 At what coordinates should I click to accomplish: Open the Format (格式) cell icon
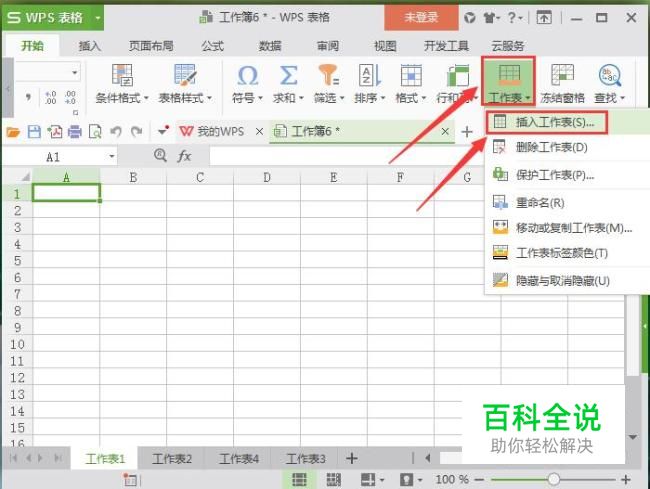[x=410, y=75]
